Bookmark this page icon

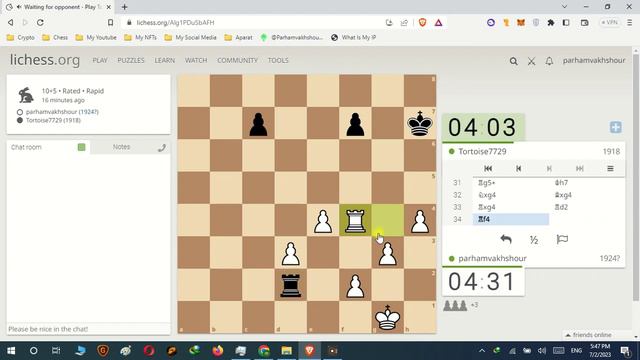click(x=110, y=22)
